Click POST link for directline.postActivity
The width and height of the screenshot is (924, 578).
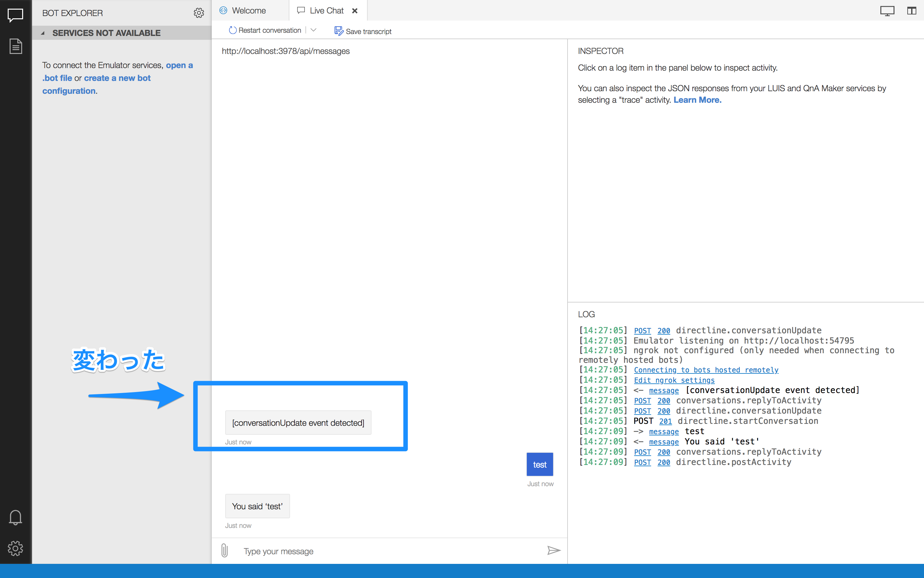click(x=642, y=462)
